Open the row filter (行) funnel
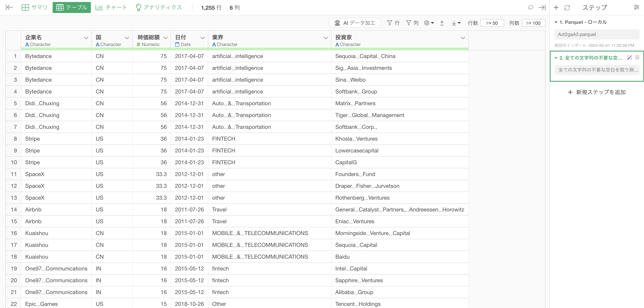644x308 pixels. [x=393, y=23]
